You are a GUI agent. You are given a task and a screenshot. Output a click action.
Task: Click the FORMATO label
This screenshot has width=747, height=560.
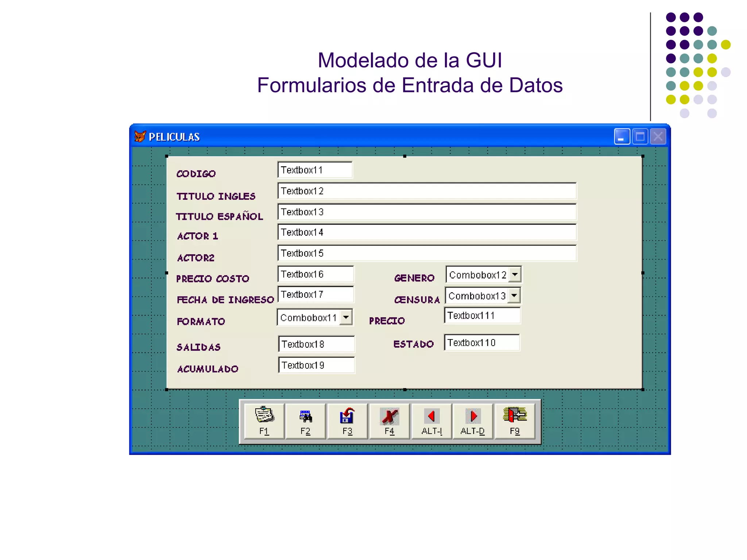click(201, 321)
